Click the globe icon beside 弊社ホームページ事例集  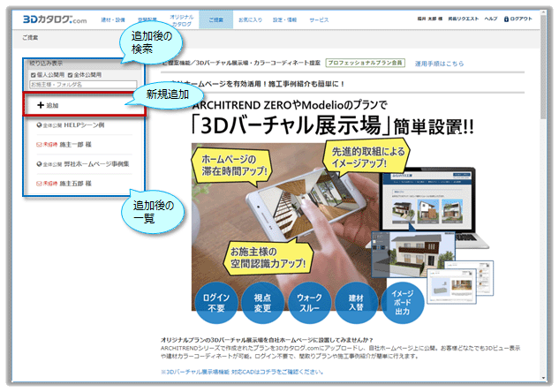pos(39,164)
